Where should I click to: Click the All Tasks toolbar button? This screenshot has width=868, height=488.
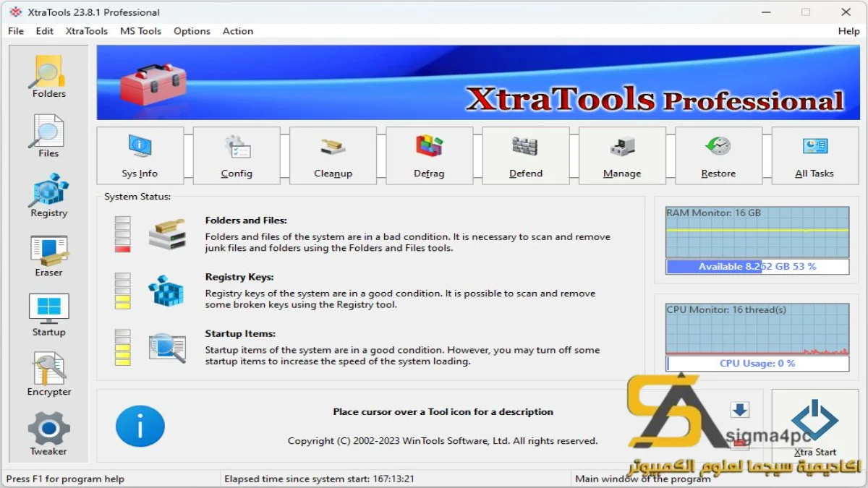[x=814, y=155]
